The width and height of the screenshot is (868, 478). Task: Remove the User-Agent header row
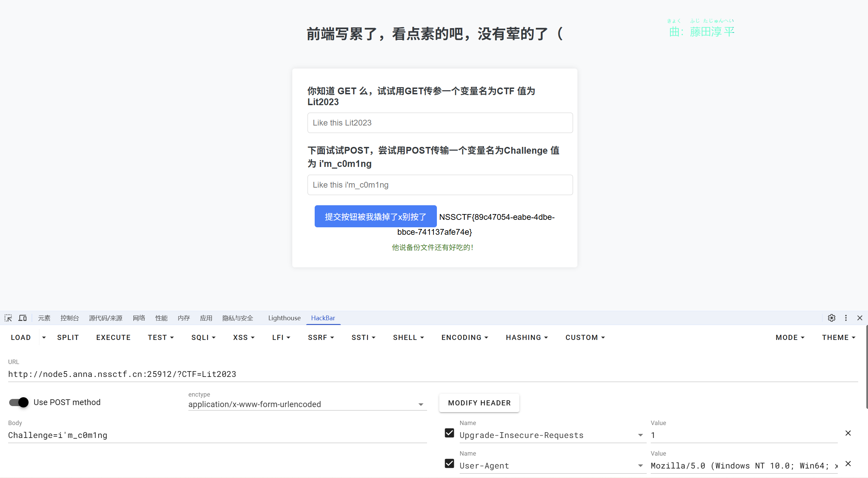tap(848, 463)
